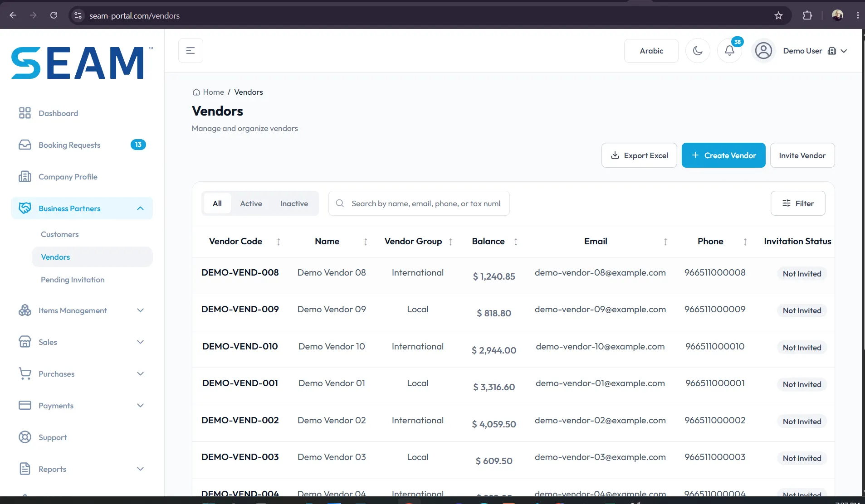The width and height of the screenshot is (865, 504).
Task: Click the user avatar icon
Action: click(763, 51)
